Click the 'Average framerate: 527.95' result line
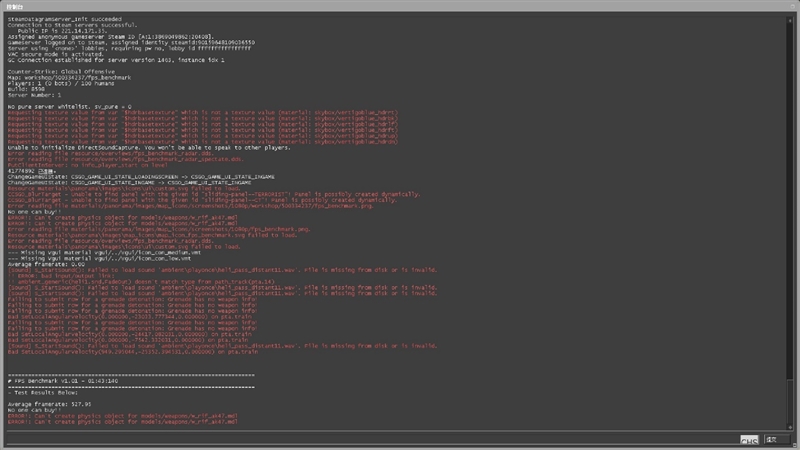 tap(50, 403)
